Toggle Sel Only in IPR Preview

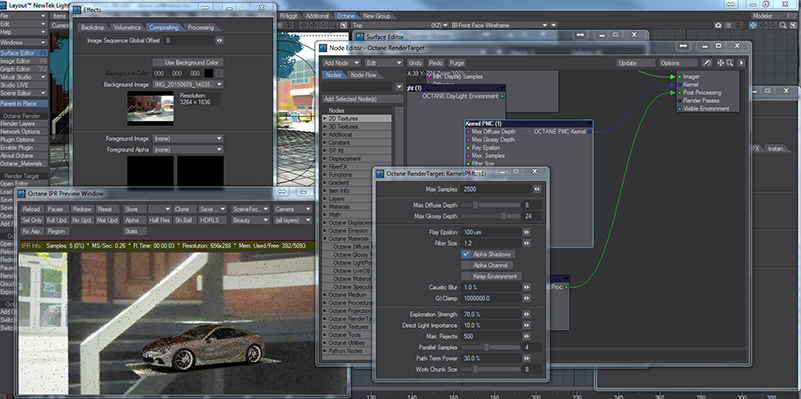(32, 220)
